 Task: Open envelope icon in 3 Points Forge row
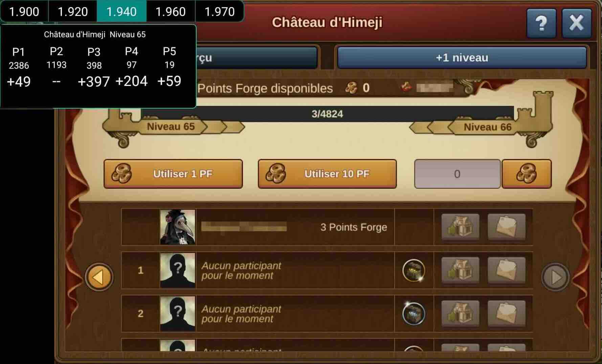coord(506,227)
